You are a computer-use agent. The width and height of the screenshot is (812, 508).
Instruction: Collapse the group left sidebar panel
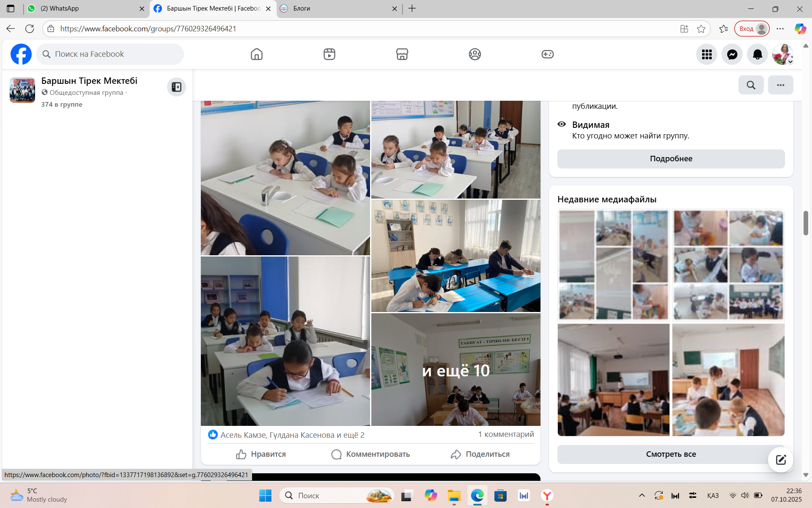click(176, 87)
